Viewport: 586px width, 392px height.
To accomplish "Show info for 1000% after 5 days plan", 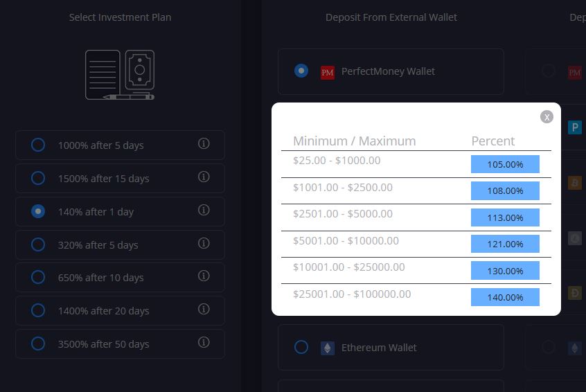I will point(204,143).
